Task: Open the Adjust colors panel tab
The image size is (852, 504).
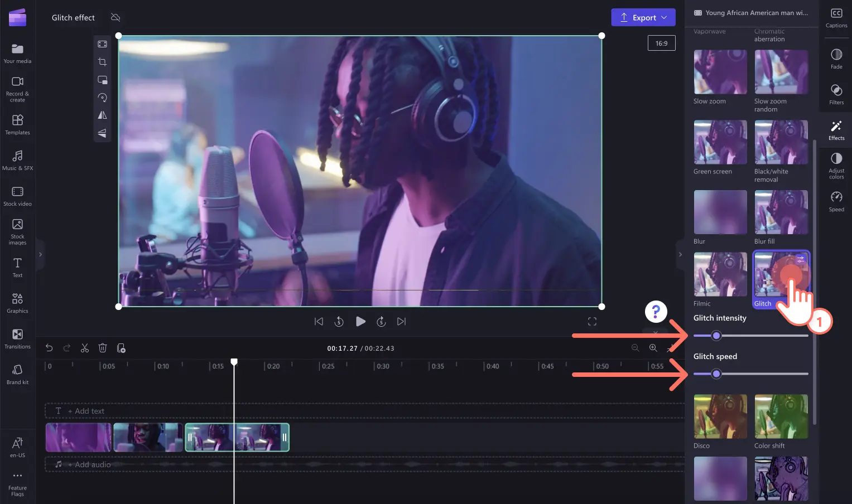Action: (836, 166)
